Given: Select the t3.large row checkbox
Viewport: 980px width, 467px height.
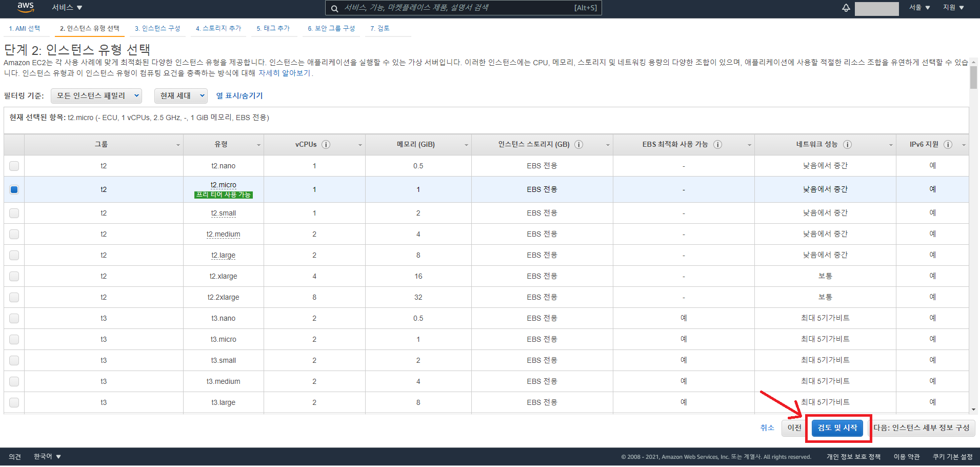Looking at the screenshot, I should coord(14,402).
